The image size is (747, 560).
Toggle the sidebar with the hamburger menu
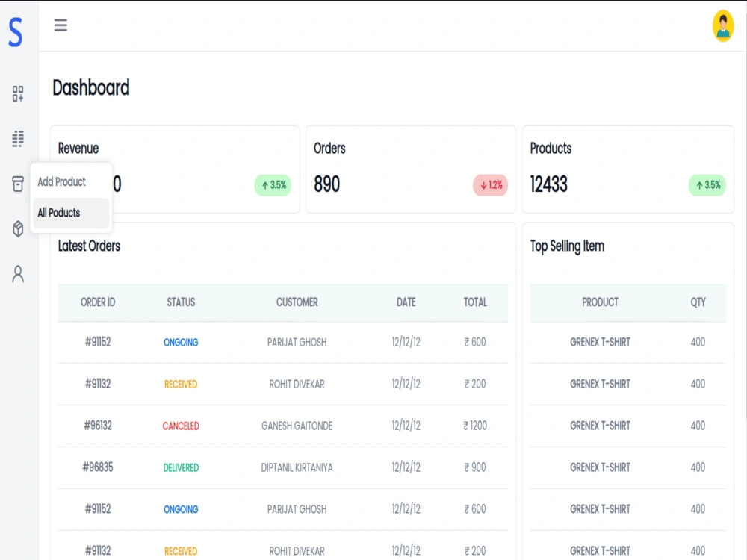(x=61, y=25)
